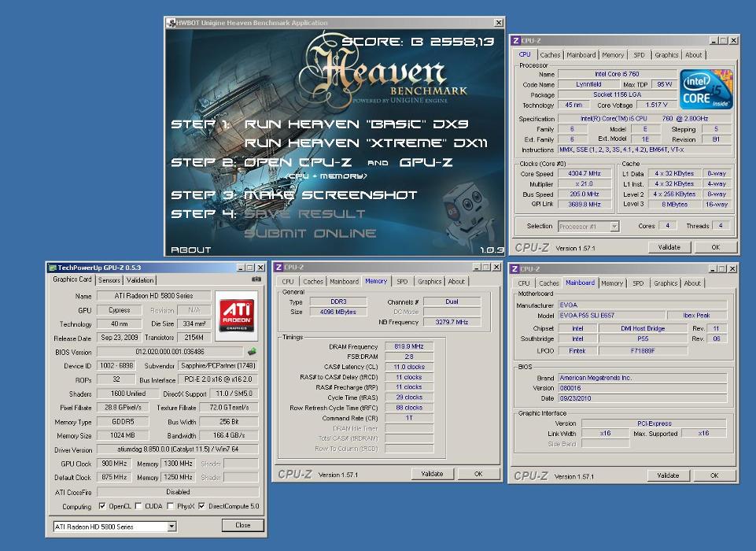Click Open CPU-Z in Heaven step 2
This screenshot has height=551, width=756.
click(297, 163)
